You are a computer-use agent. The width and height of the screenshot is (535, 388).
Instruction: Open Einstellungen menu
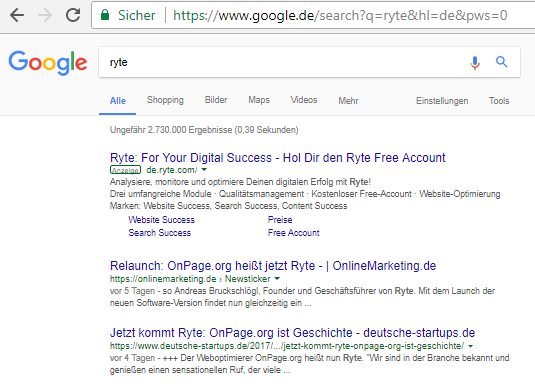click(442, 101)
